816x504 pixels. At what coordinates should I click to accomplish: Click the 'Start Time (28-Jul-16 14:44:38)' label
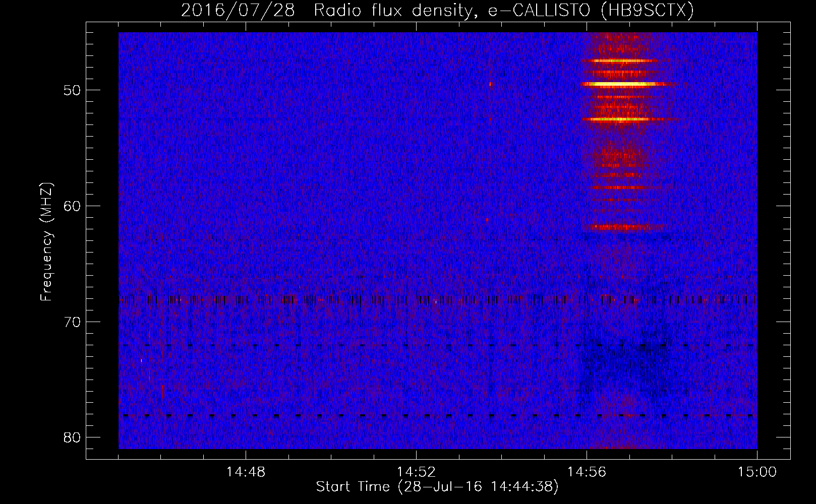pos(437,486)
